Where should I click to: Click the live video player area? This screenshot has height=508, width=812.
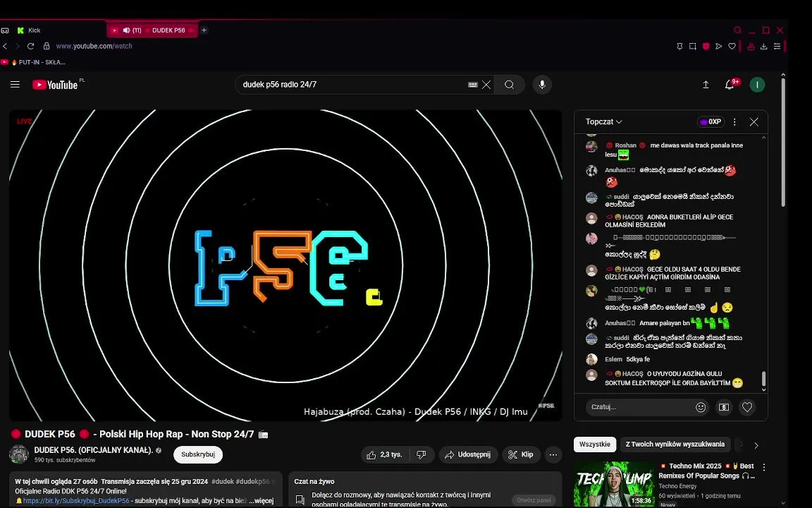click(285, 265)
